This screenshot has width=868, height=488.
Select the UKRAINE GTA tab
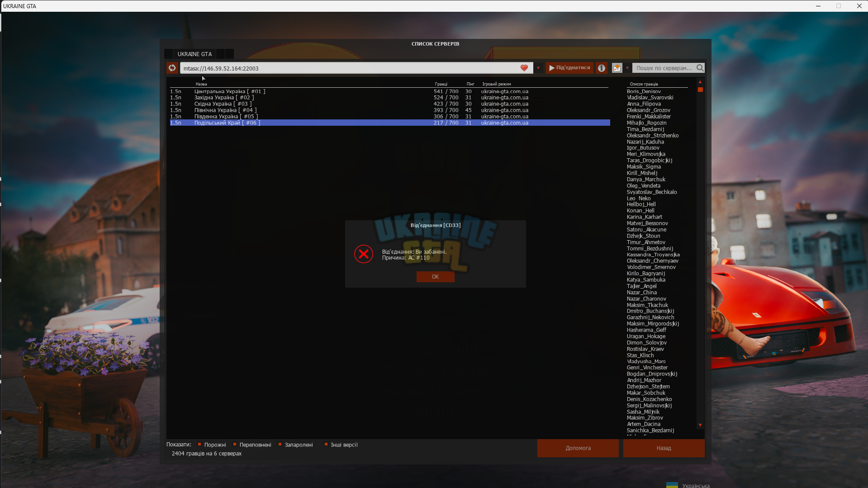tap(194, 54)
